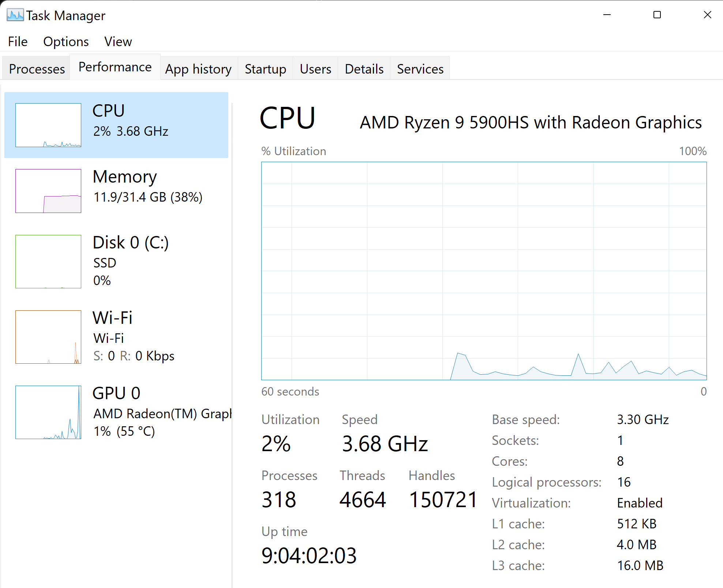The image size is (723, 588).
Task: Open the View menu
Action: click(118, 42)
